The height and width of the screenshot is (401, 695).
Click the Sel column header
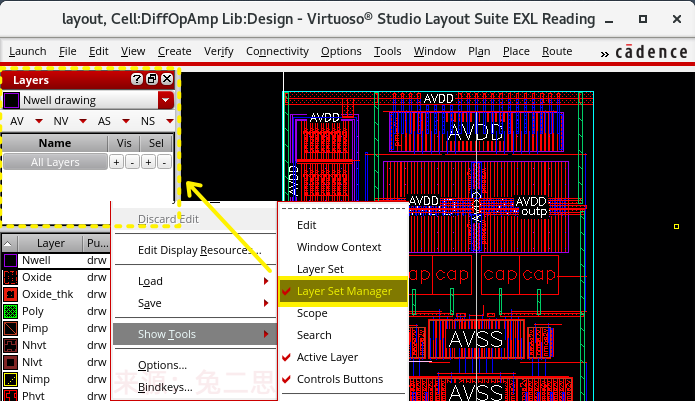click(156, 143)
